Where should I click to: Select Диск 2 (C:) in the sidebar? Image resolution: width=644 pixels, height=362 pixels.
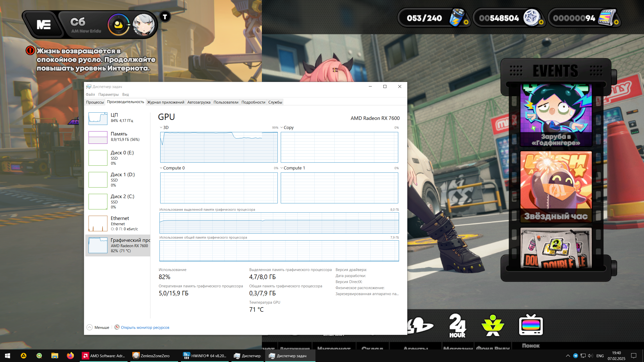(x=118, y=202)
